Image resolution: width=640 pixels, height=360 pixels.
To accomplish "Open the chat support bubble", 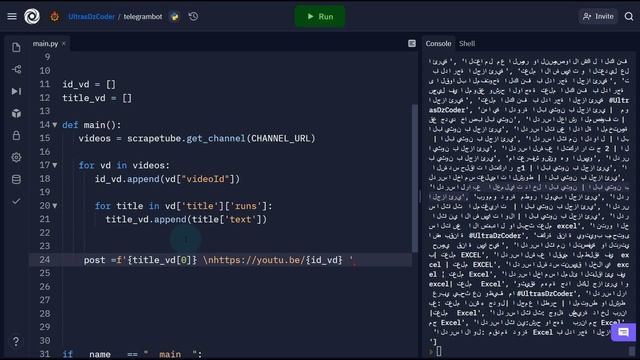I will click(x=623, y=332).
